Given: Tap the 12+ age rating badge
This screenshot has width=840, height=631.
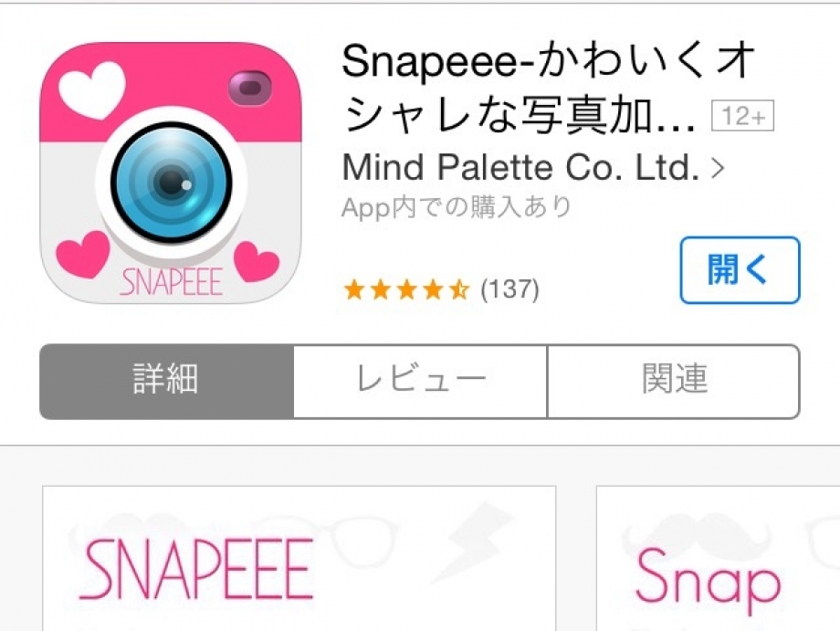Looking at the screenshot, I should [742, 115].
